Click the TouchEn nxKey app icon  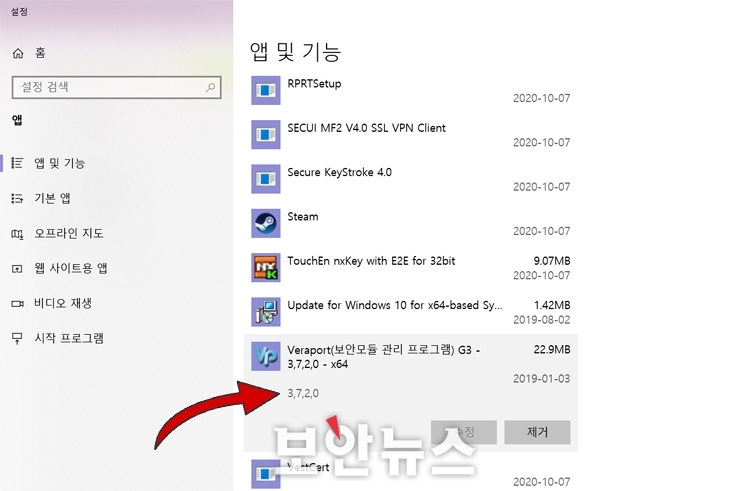point(265,267)
